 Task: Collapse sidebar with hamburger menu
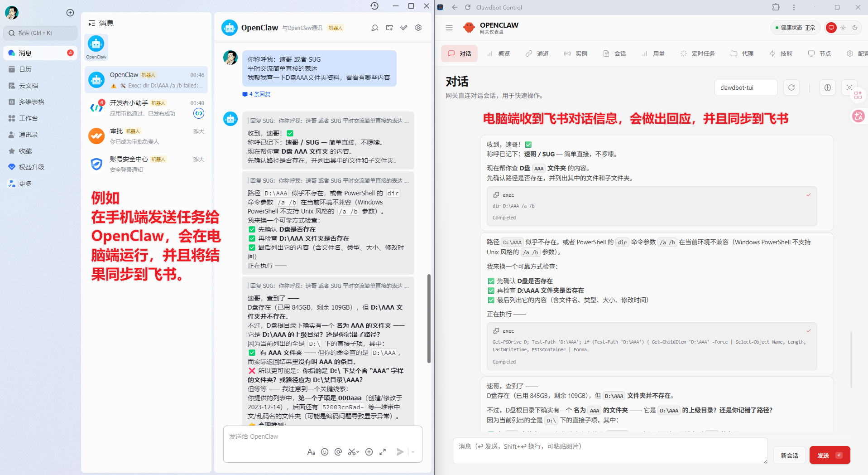point(449,28)
